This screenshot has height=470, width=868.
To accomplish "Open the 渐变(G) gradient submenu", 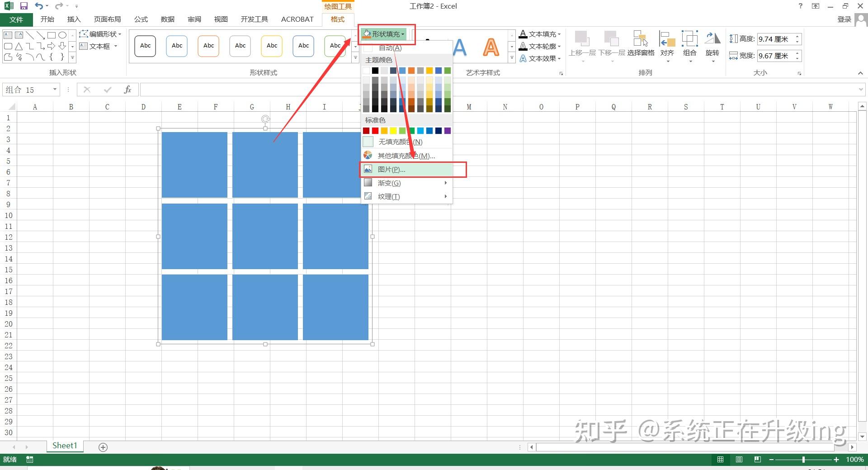I will pos(406,183).
